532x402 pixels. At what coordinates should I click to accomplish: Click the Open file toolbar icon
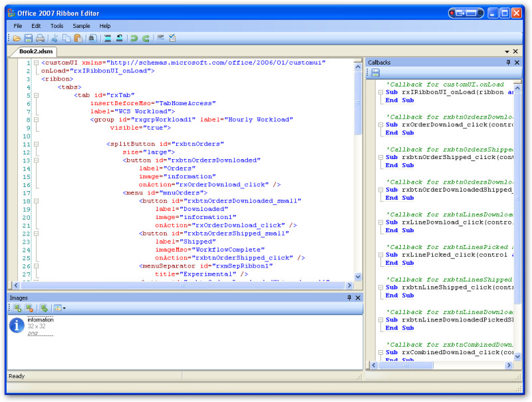(x=17, y=39)
